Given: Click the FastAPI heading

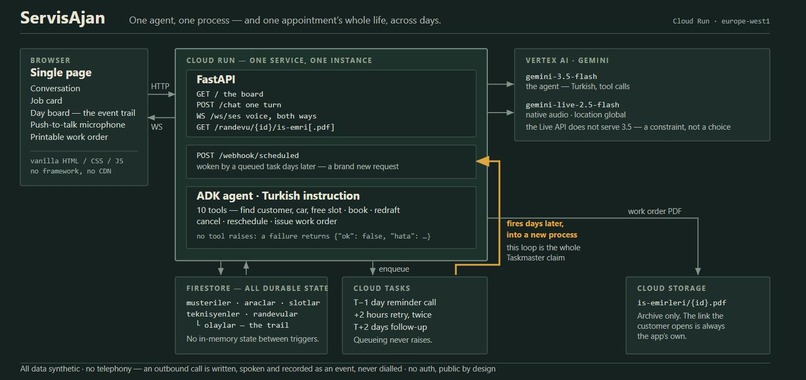Looking at the screenshot, I should 216,80.
